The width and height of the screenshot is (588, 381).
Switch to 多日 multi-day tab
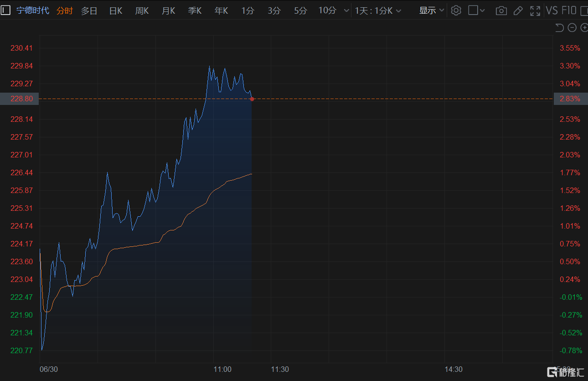click(x=89, y=10)
